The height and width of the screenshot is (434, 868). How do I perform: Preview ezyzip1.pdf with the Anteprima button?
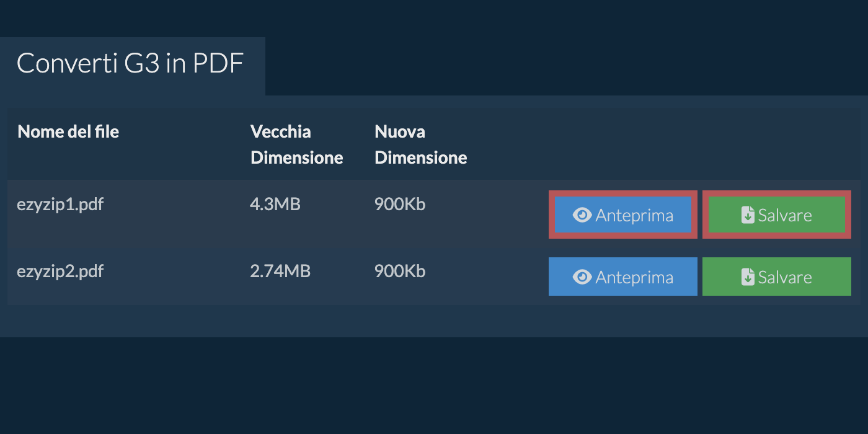point(623,215)
